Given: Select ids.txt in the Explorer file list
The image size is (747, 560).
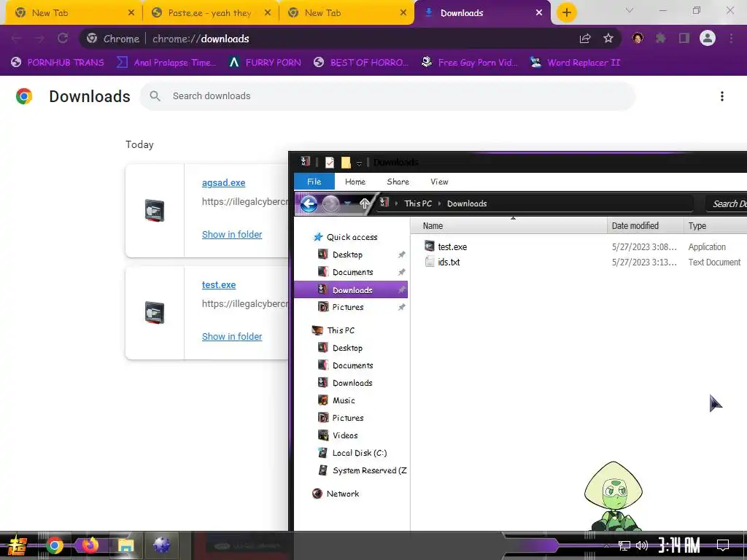Looking at the screenshot, I should pos(449,262).
